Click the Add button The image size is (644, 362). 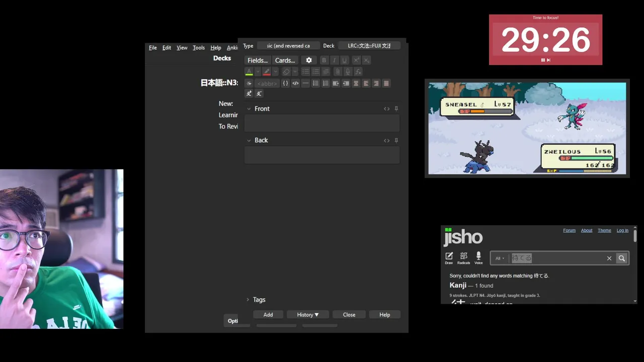click(268, 315)
